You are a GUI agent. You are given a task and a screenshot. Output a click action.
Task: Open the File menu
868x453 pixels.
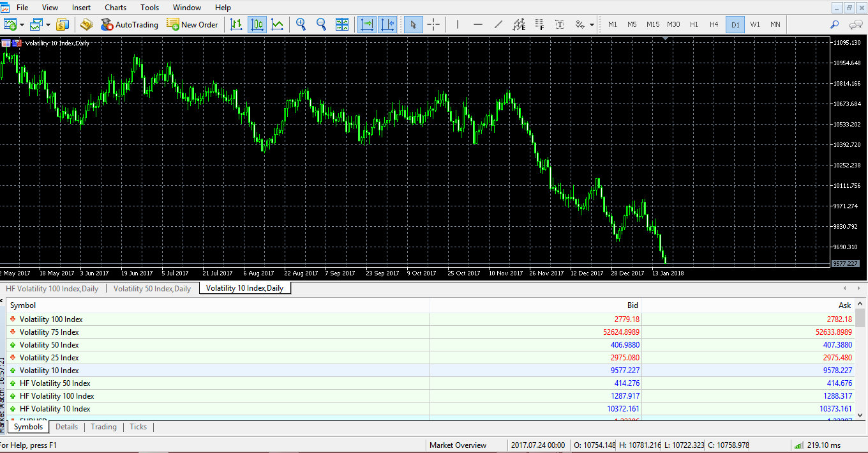pyautogui.click(x=22, y=8)
